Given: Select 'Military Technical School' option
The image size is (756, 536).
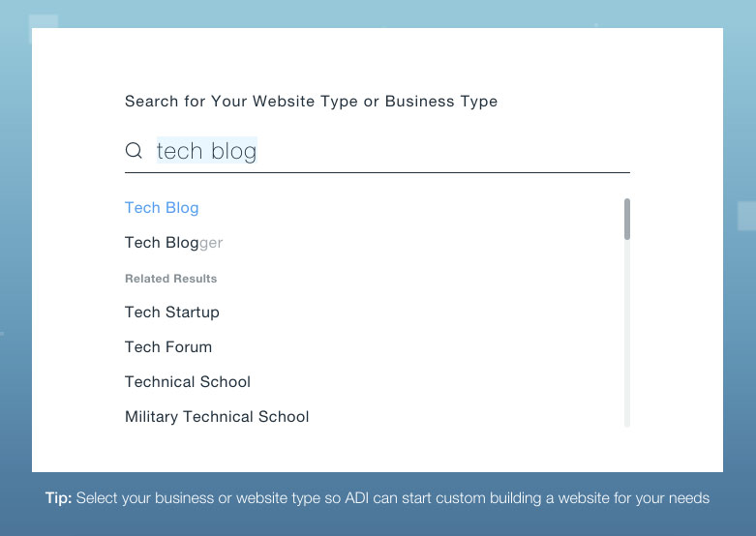Looking at the screenshot, I should tap(217, 416).
